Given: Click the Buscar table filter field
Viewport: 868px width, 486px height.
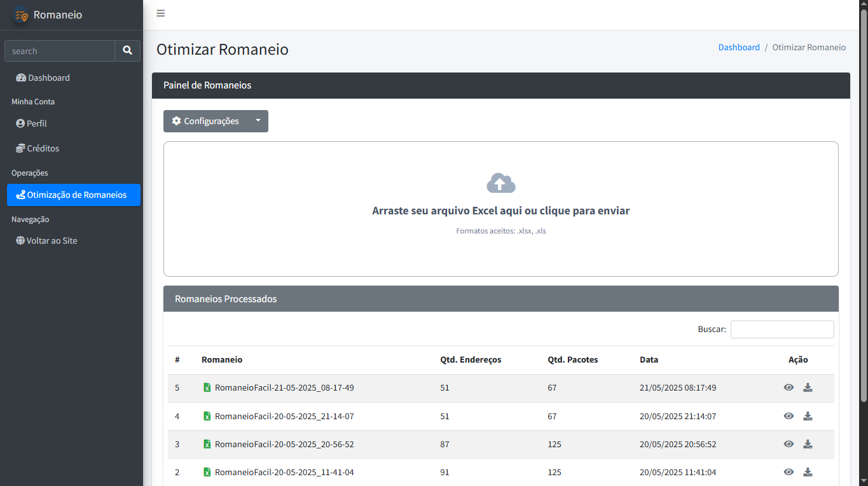Looking at the screenshot, I should click(782, 330).
